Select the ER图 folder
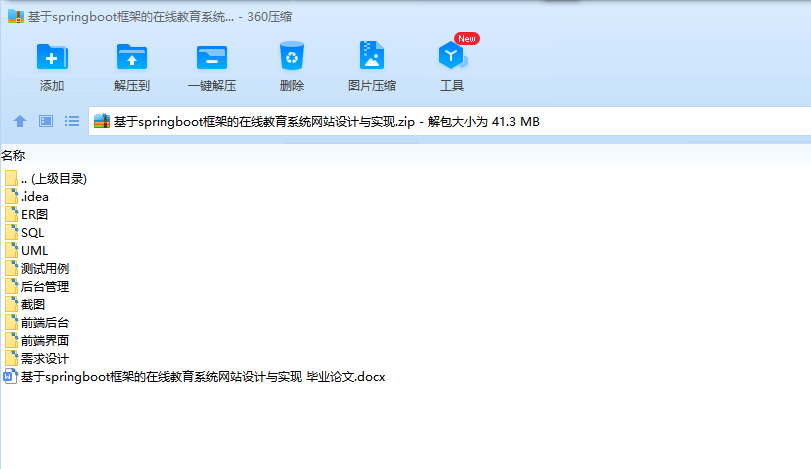This screenshot has height=469, width=811. pos(34,215)
